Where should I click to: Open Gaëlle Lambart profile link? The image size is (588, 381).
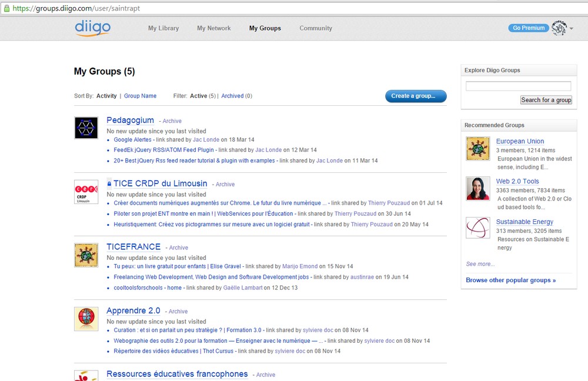pyautogui.click(x=243, y=288)
